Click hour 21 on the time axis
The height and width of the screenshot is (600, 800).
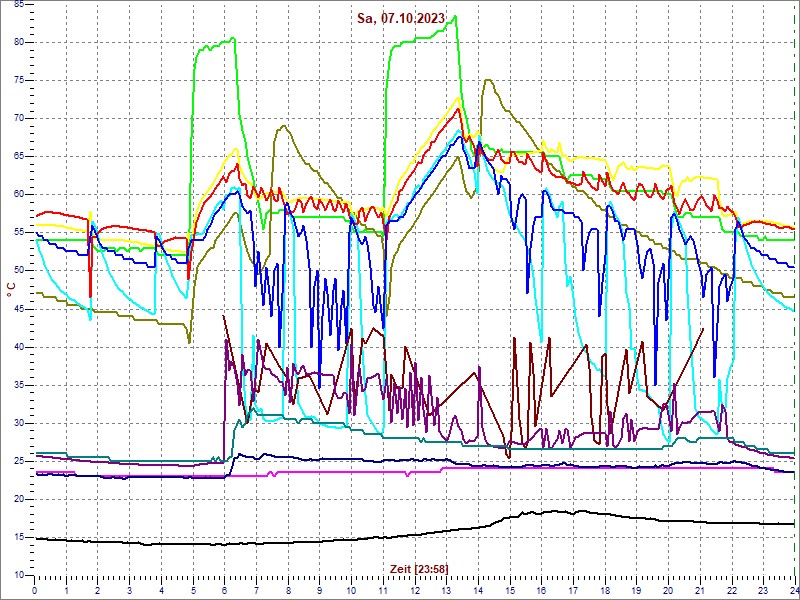pos(700,590)
